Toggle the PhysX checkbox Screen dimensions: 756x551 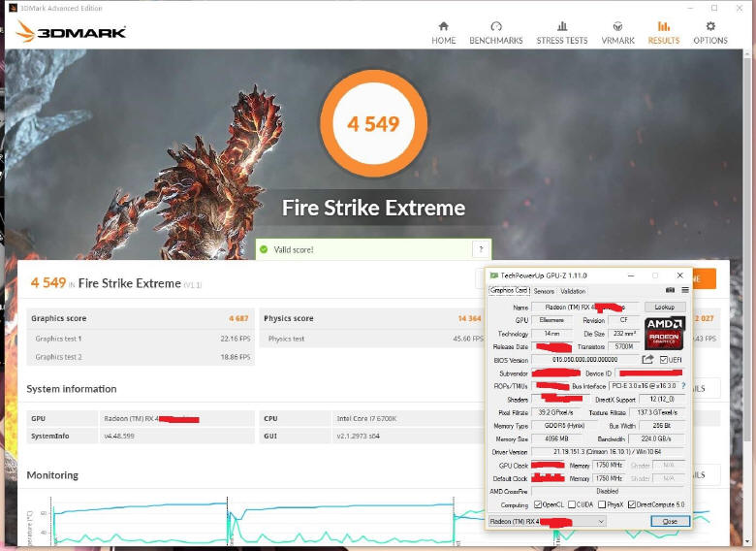tap(602, 504)
